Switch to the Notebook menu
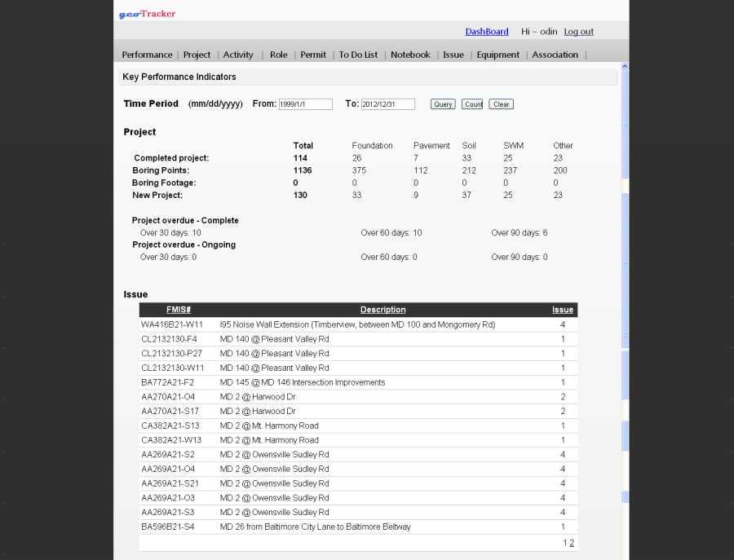The image size is (734, 560). click(410, 55)
